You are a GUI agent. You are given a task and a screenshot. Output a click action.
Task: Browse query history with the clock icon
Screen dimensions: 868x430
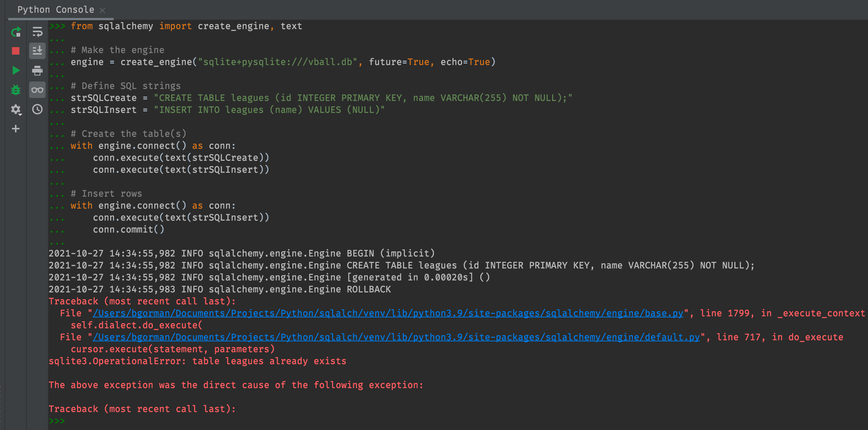point(37,110)
